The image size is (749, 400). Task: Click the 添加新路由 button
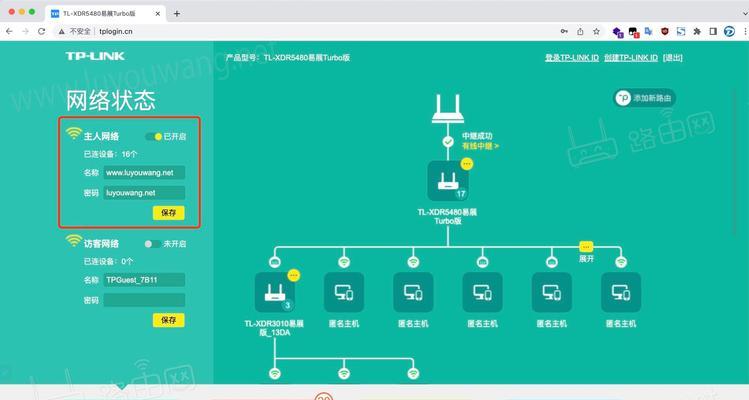pyautogui.click(x=644, y=98)
